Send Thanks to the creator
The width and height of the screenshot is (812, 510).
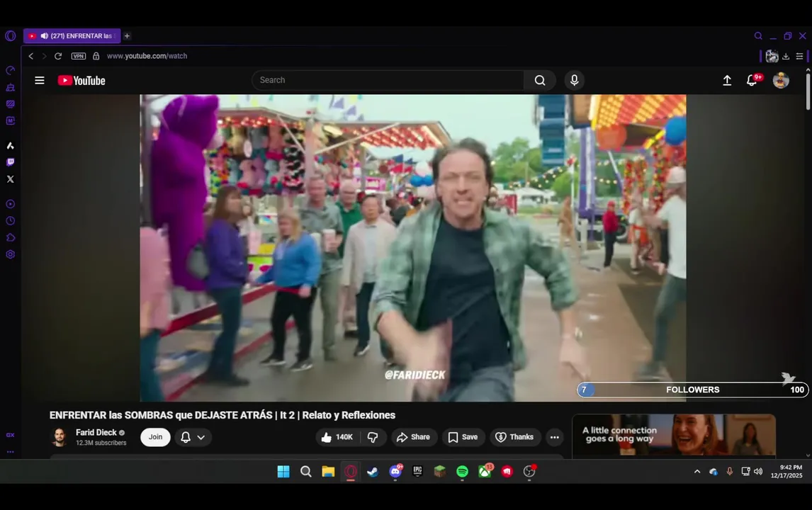(514, 437)
